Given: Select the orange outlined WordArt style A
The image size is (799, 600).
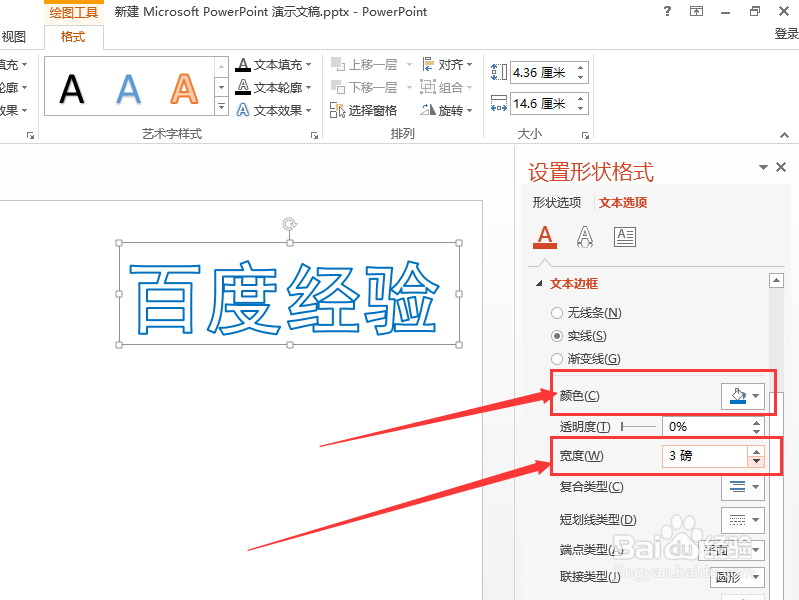Looking at the screenshot, I should pyautogui.click(x=184, y=89).
